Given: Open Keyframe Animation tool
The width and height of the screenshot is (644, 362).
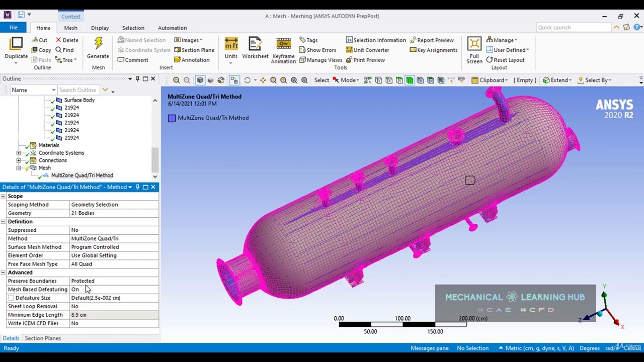Looking at the screenshot, I should (283, 50).
